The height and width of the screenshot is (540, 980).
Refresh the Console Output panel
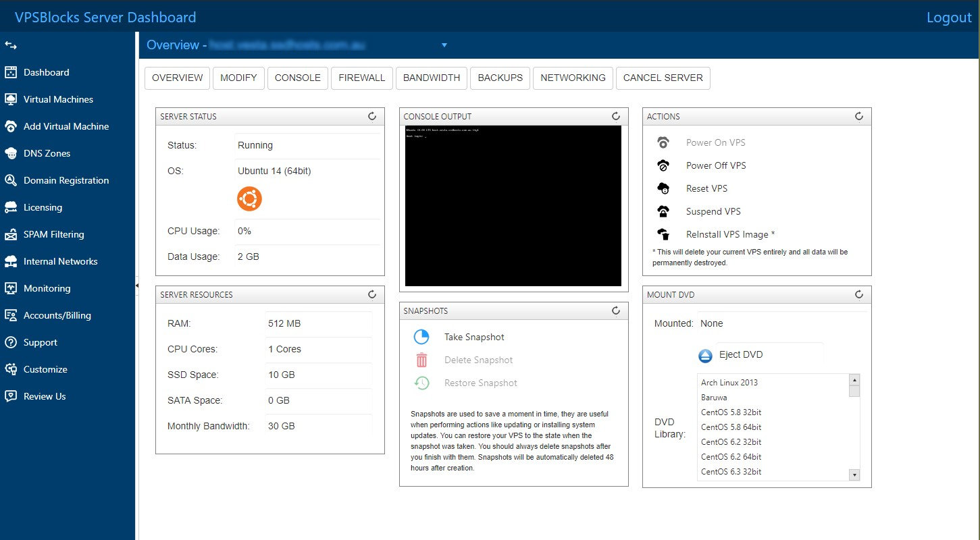[615, 116]
